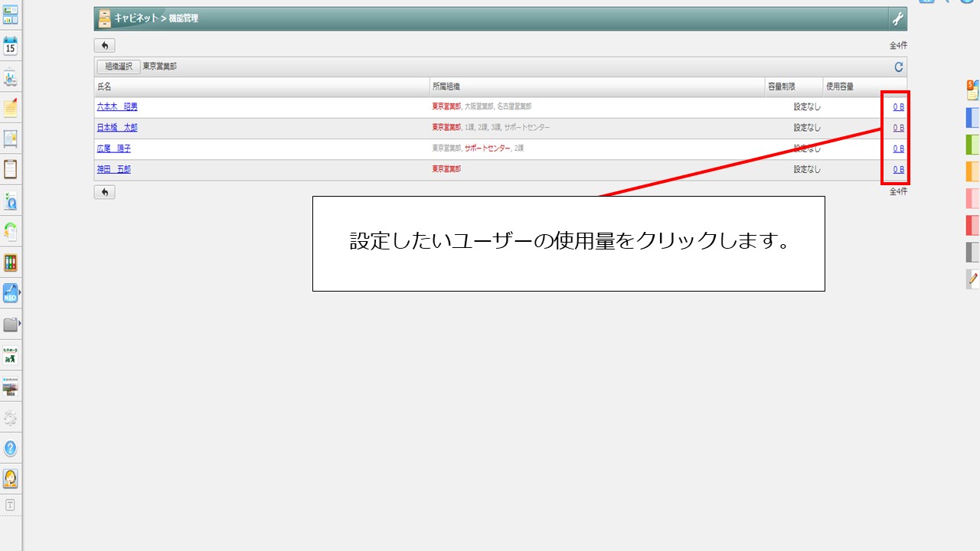Image resolution: width=980 pixels, height=551 pixels.
Task: Open user 六本木 昭男
Action: tap(117, 107)
